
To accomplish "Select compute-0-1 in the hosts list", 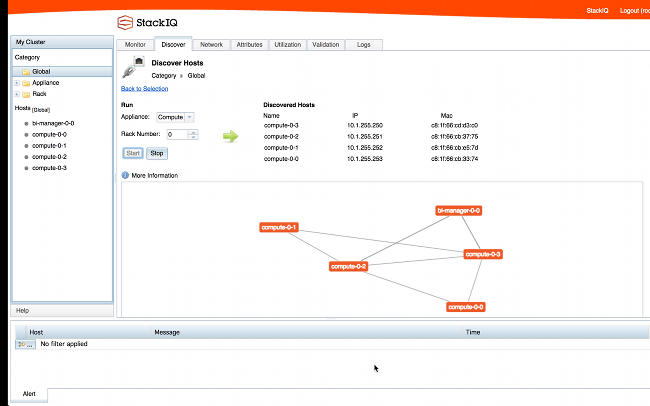I will click(x=49, y=146).
